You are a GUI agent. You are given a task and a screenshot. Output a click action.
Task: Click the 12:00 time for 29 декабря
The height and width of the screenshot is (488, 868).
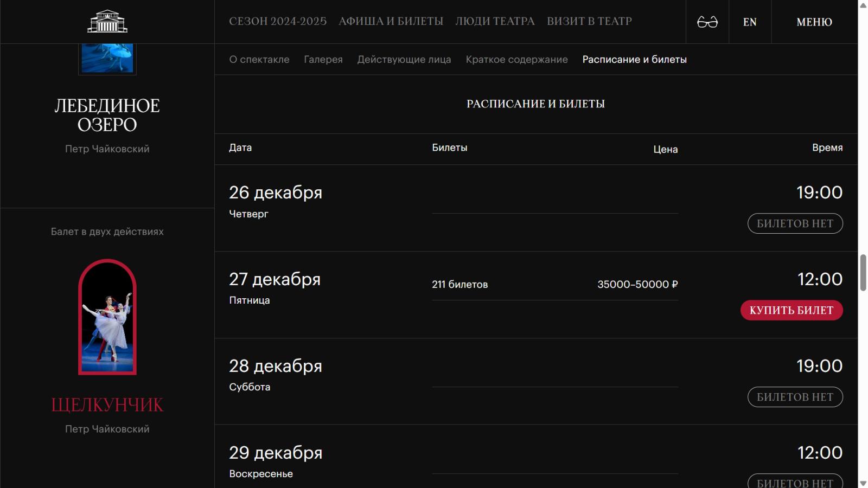pos(820,453)
